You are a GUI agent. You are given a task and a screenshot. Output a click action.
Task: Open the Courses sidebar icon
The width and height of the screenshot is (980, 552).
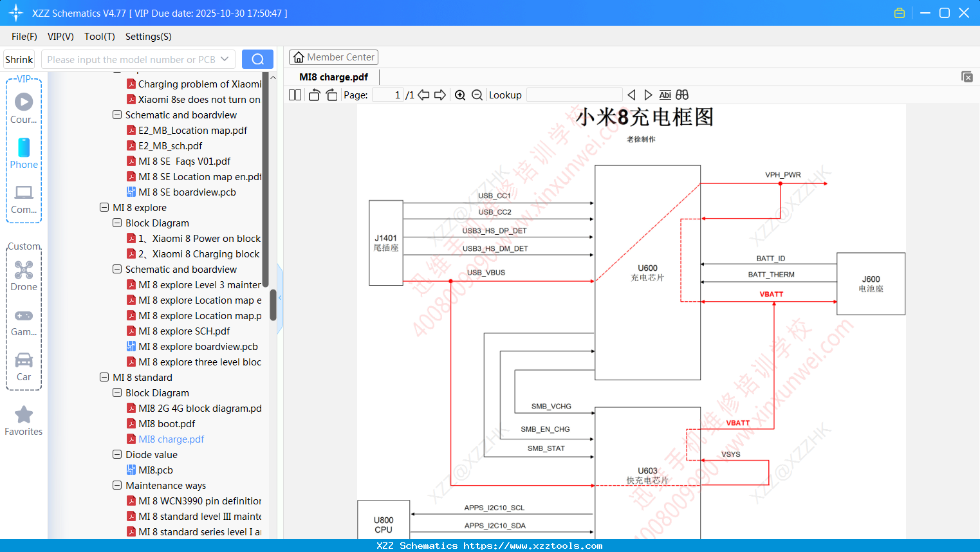click(24, 108)
